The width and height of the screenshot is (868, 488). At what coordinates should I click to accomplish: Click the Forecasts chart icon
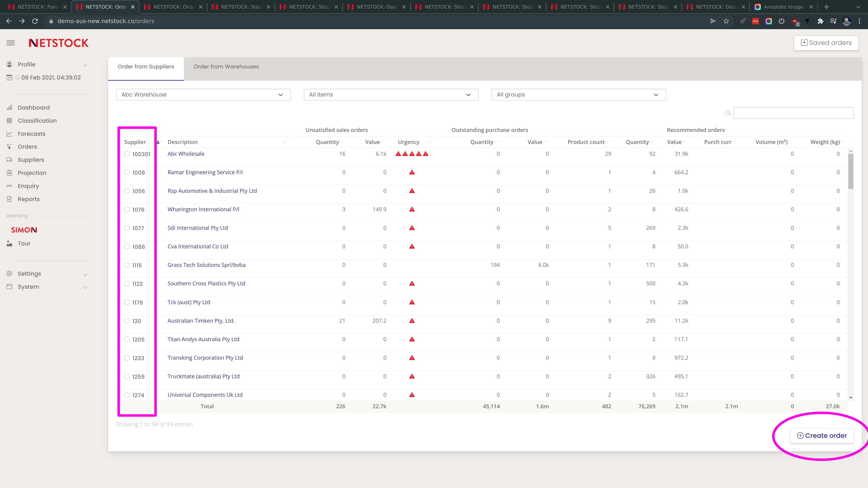pos(9,134)
